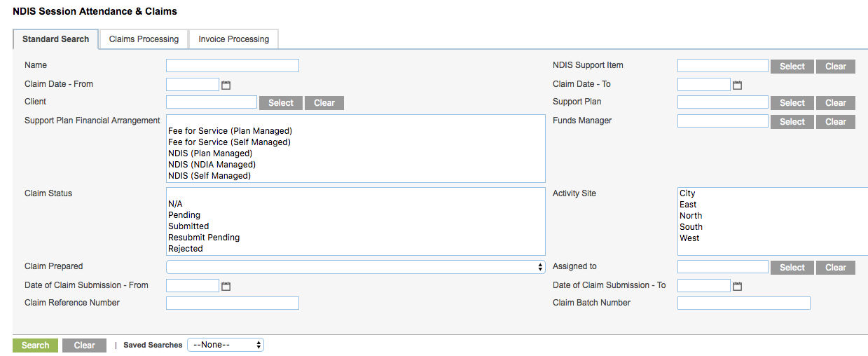This screenshot has height=356, width=868.
Task: Click the Funds Manager text field
Action: click(723, 121)
